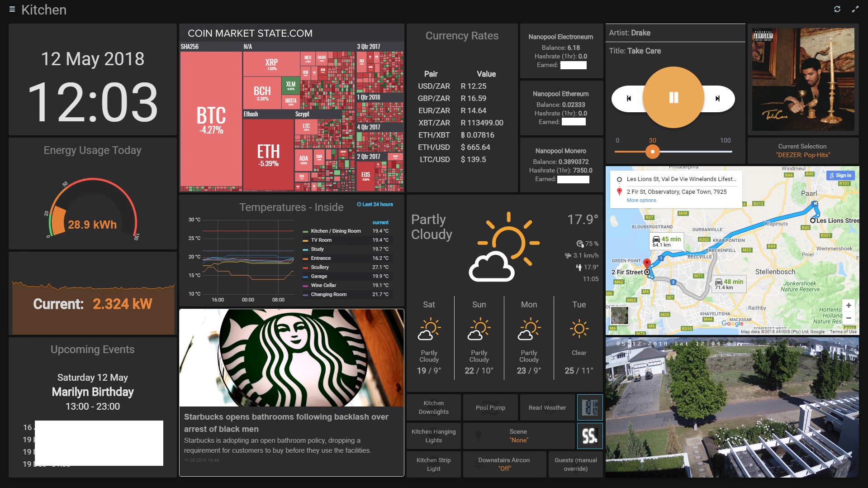The width and height of the screenshot is (868, 488).
Task: Toggle Entrance series in chart legend
Action: [321, 258]
